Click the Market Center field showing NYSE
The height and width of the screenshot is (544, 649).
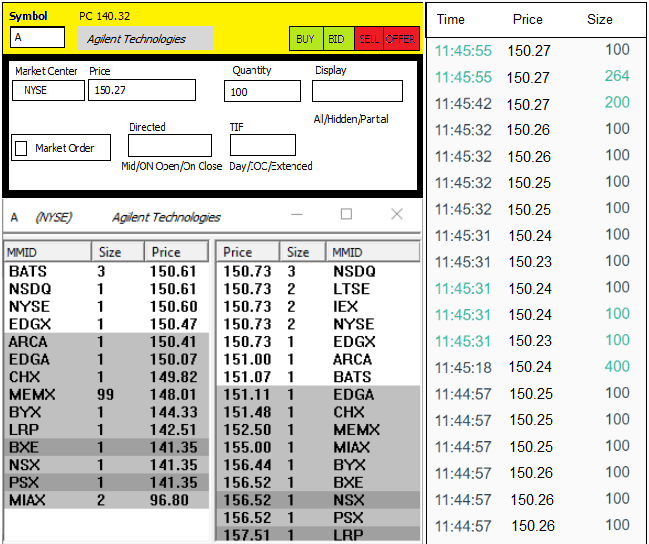48,90
